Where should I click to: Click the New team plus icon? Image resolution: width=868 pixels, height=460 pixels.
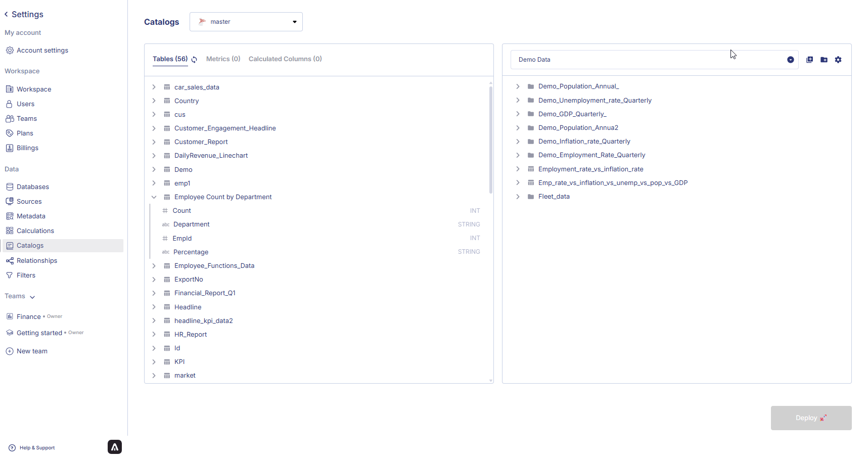click(x=10, y=351)
